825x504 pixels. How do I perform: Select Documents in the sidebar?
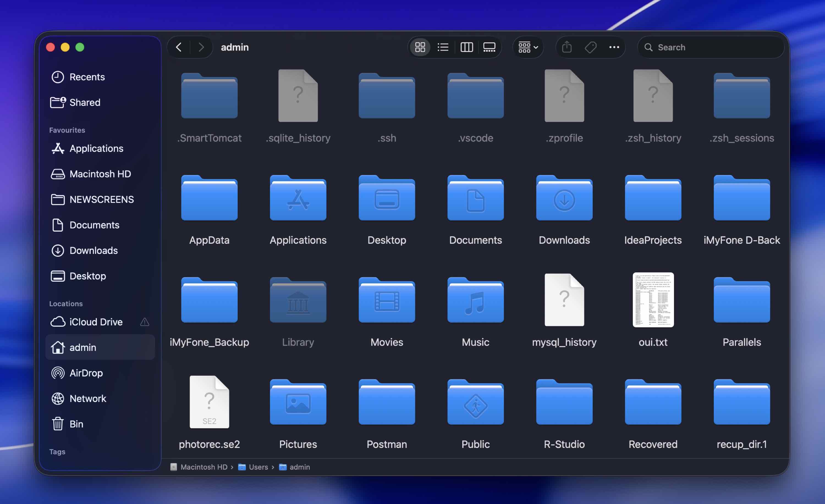[100, 225]
